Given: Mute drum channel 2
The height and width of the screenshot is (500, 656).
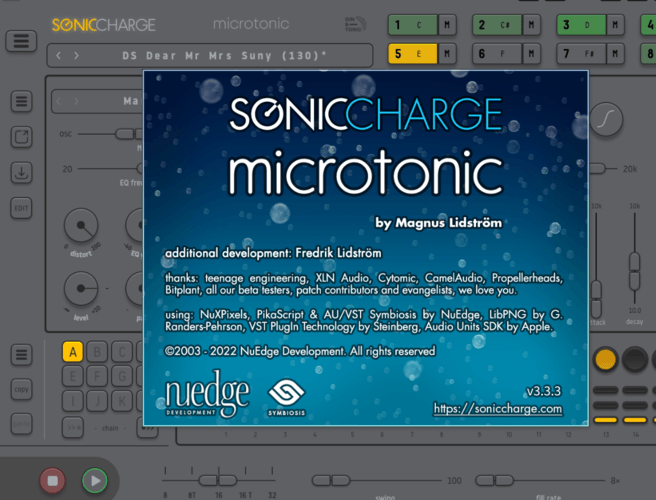Looking at the screenshot, I should [531, 25].
